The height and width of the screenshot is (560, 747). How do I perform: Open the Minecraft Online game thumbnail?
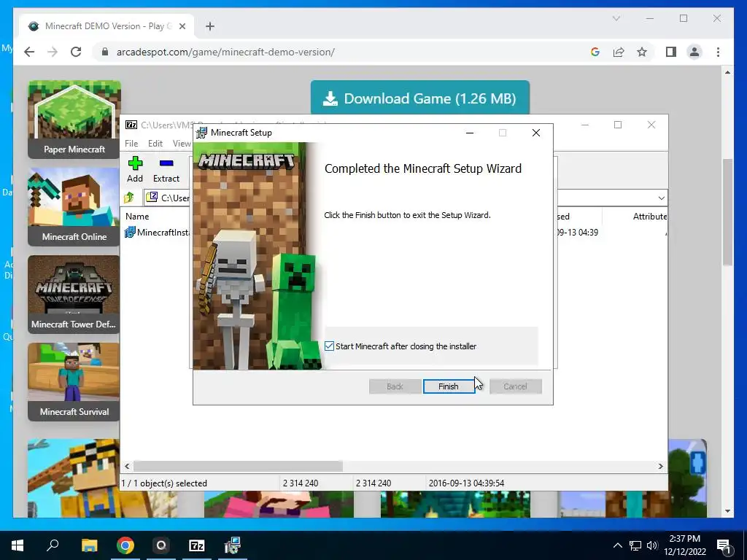(x=74, y=206)
